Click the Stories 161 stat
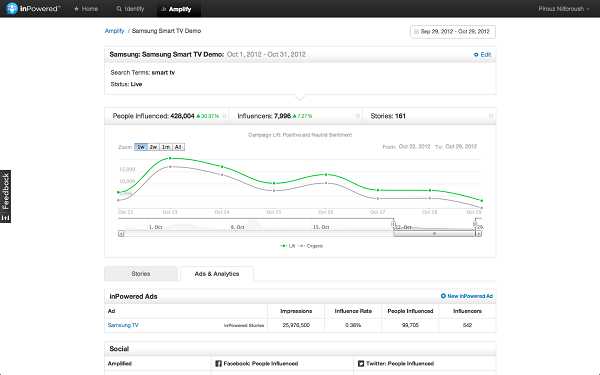Viewport: 600px width, 375px height. (x=388, y=116)
